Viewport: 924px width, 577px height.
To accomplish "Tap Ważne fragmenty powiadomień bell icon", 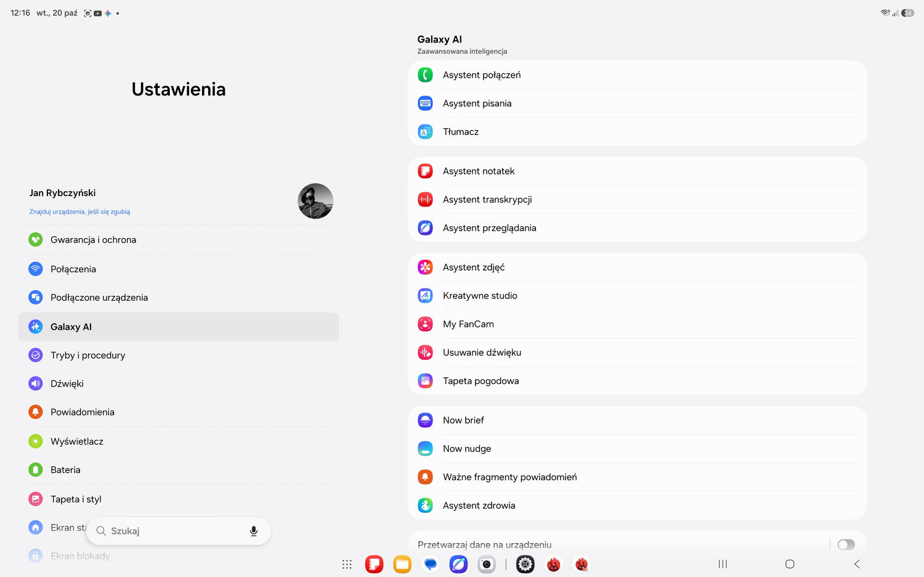I will click(x=425, y=477).
